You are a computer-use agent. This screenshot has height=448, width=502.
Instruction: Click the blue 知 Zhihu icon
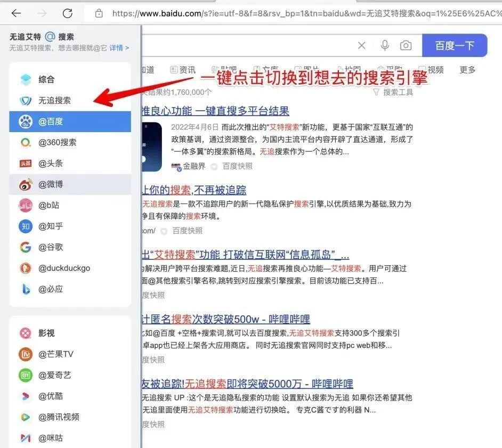point(26,226)
